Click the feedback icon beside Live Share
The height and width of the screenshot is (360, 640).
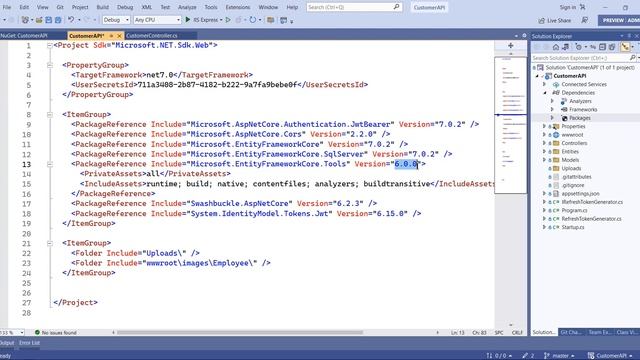coord(584,20)
